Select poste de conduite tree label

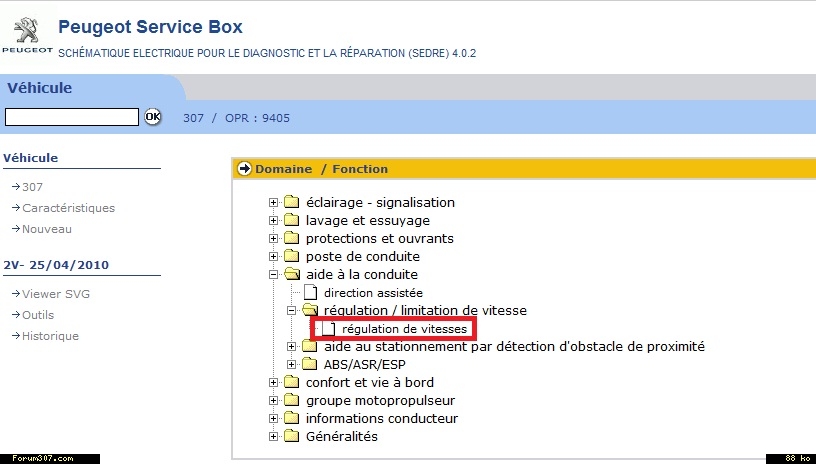pyautogui.click(x=363, y=256)
